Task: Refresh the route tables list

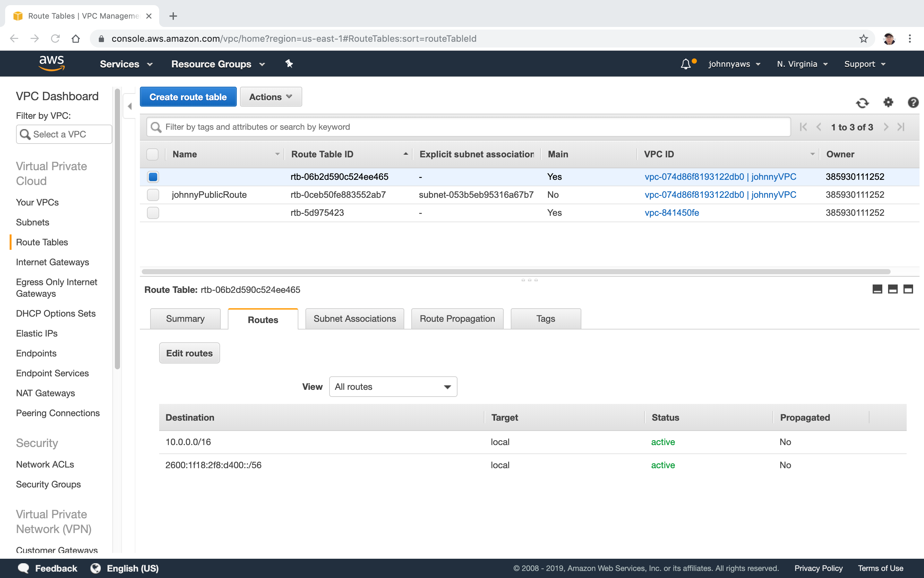Action: point(862,102)
